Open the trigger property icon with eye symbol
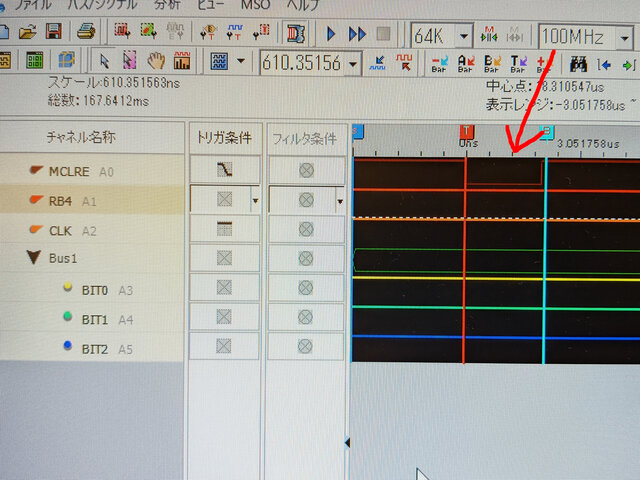 click(208, 32)
